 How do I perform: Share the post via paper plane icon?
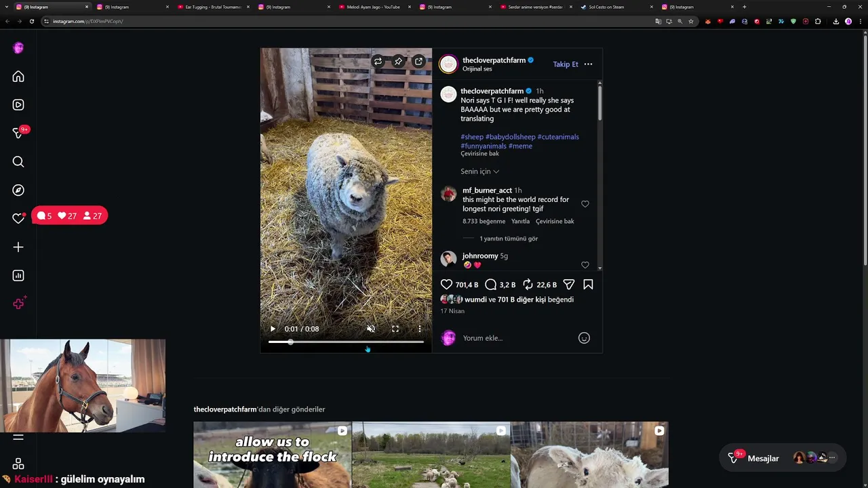[x=569, y=285]
